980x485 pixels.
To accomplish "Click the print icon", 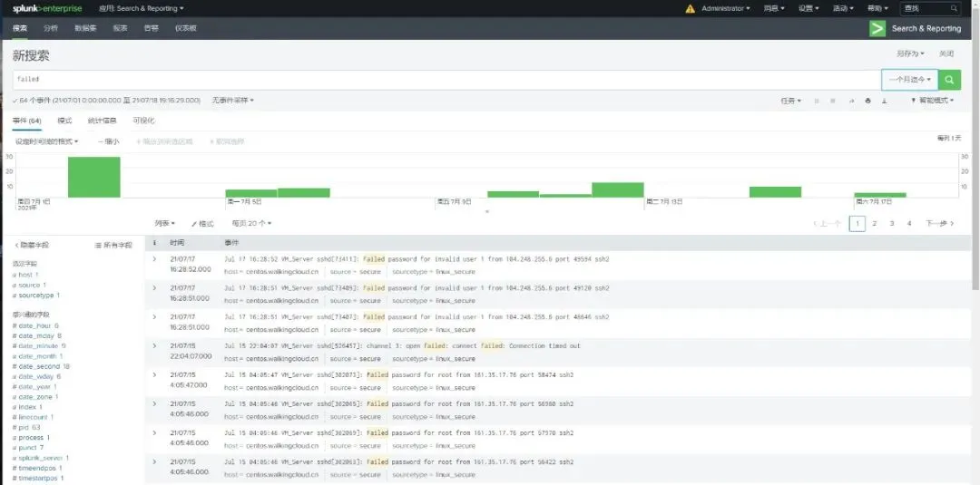I will (867, 101).
